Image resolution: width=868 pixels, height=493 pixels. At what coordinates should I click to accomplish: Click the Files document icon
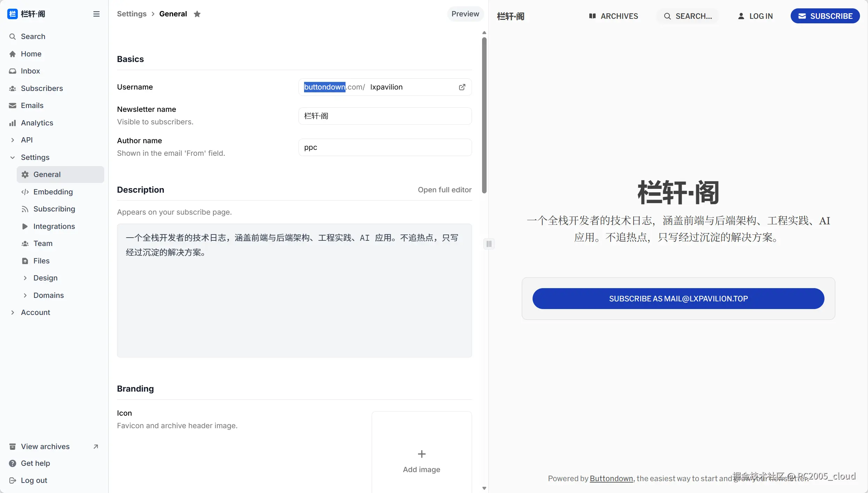(x=25, y=261)
